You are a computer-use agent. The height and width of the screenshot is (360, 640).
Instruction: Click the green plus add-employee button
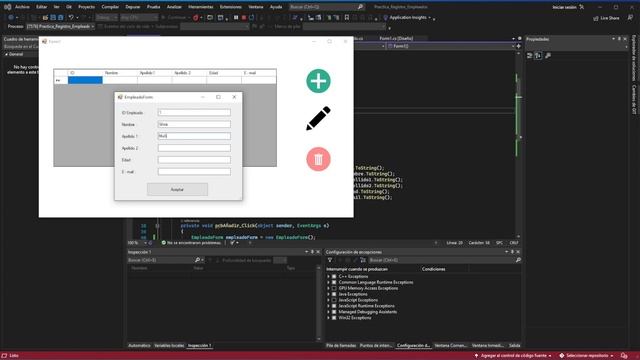coord(318,81)
